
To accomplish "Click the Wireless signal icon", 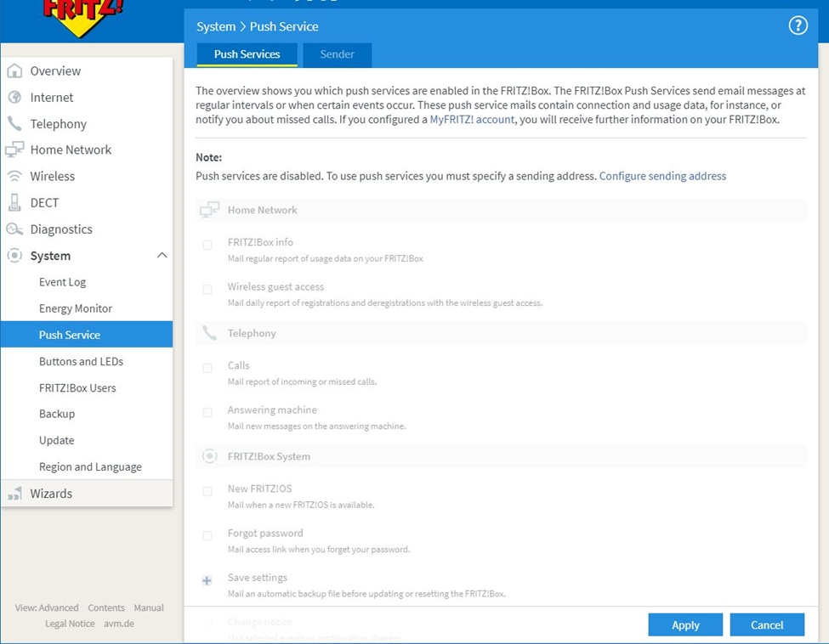I will (x=14, y=177).
